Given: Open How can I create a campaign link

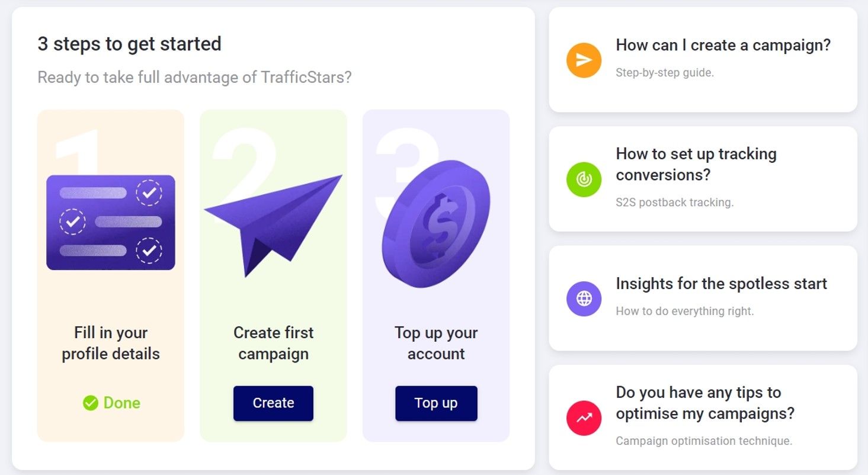Looking at the screenshot, I should pyautogui.click(x=723, y=45).
